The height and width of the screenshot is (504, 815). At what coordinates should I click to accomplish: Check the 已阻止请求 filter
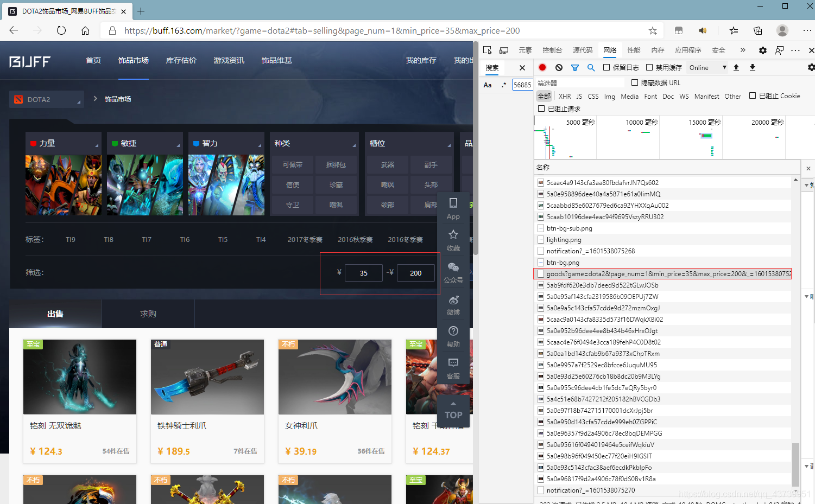[541, 109]
